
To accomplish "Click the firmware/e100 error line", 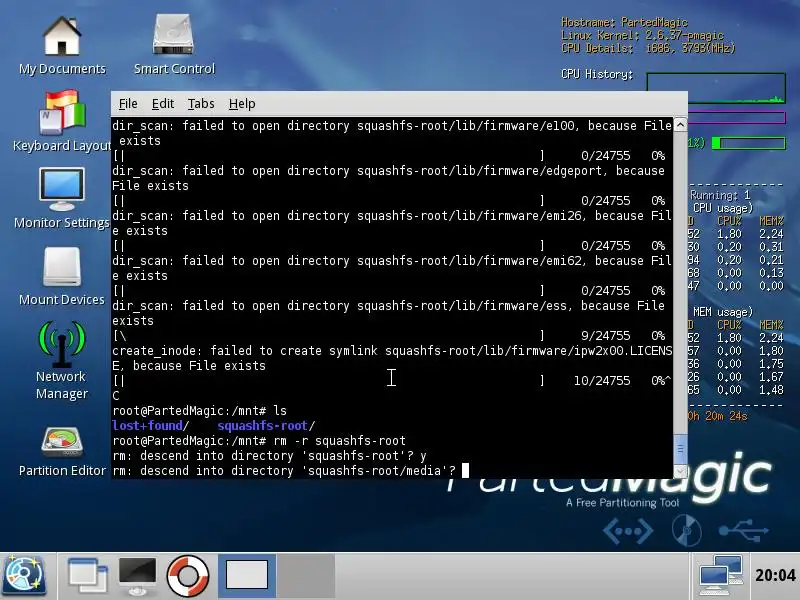I will click(x=392, y=133).
